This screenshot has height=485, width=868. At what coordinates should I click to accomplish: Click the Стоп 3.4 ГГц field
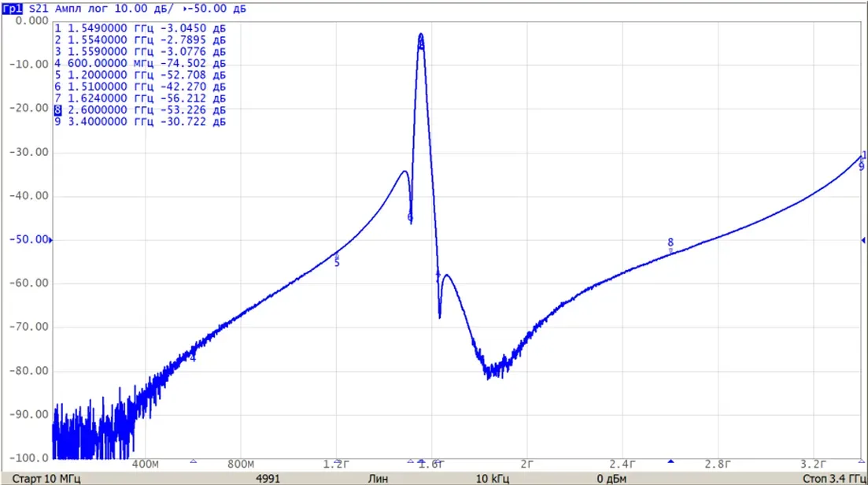834,479
